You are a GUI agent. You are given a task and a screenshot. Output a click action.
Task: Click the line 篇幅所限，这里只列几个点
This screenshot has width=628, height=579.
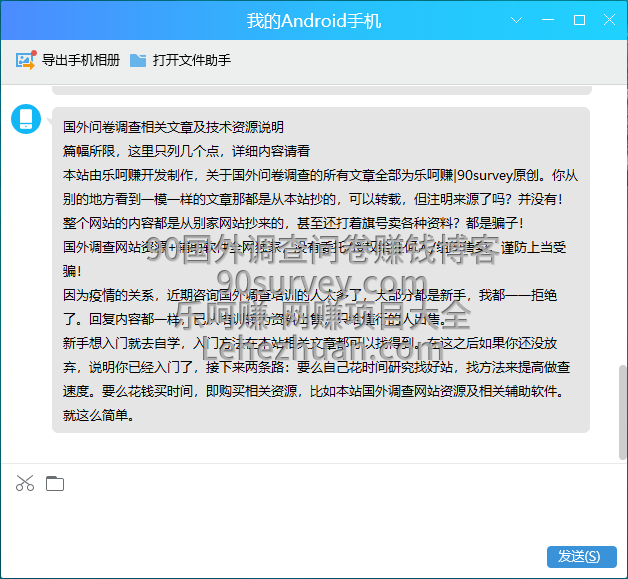coord(141,151)
